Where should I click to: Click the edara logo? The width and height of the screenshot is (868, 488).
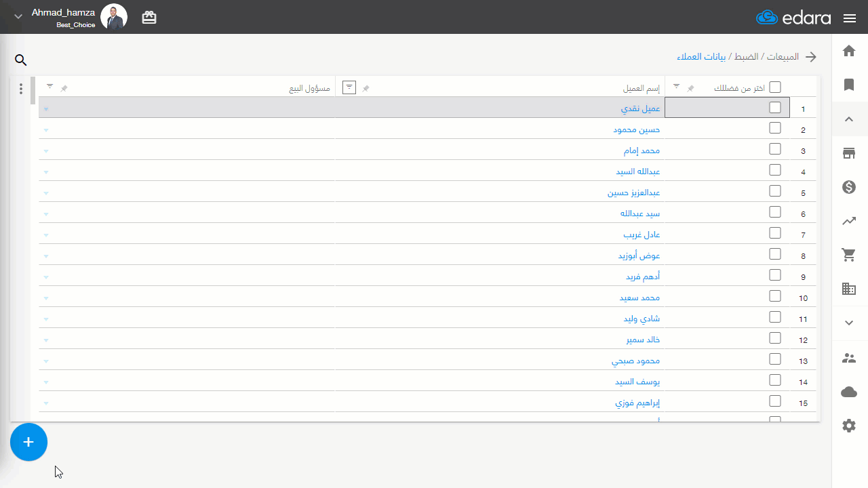[x=793, y=18]
